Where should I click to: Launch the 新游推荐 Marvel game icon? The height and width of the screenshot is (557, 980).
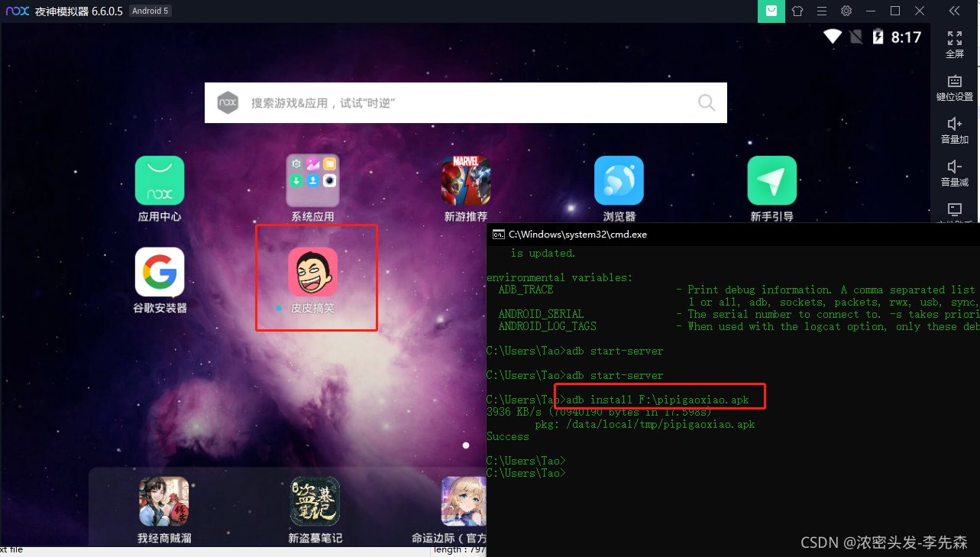click(466, 180)
